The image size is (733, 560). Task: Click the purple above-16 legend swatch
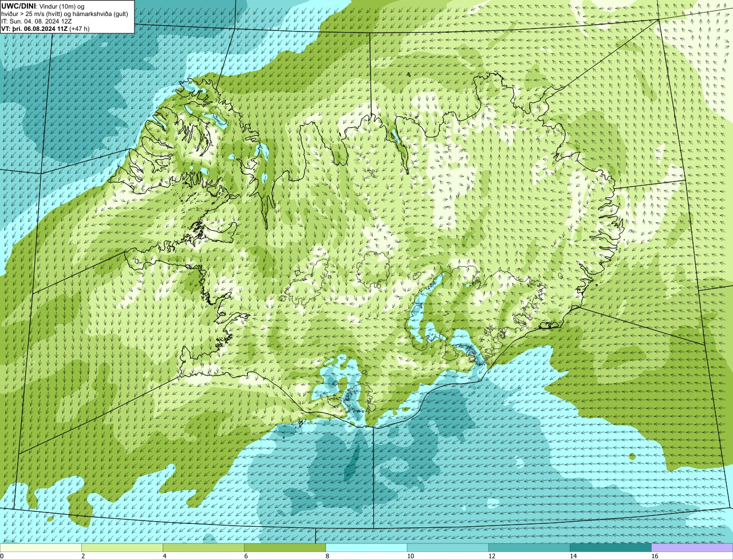coord(692,548)
